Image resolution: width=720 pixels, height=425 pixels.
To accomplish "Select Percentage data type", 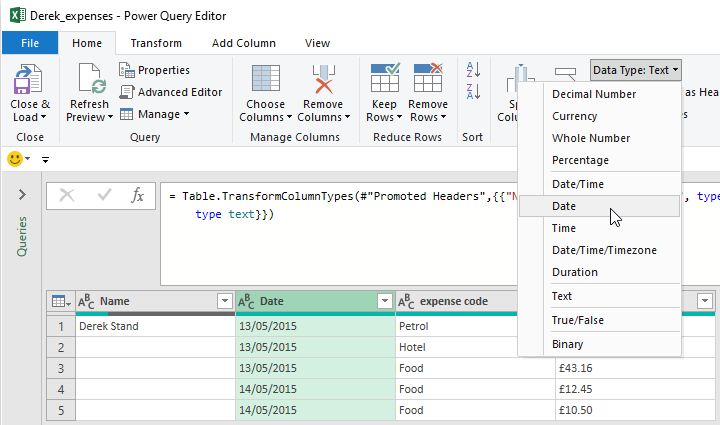I will point(599,160).
